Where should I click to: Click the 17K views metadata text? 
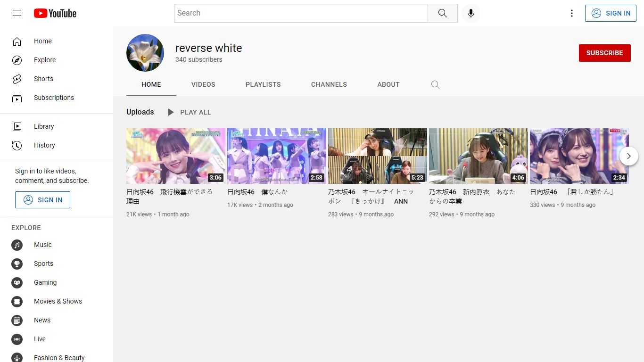pos(240,205)
